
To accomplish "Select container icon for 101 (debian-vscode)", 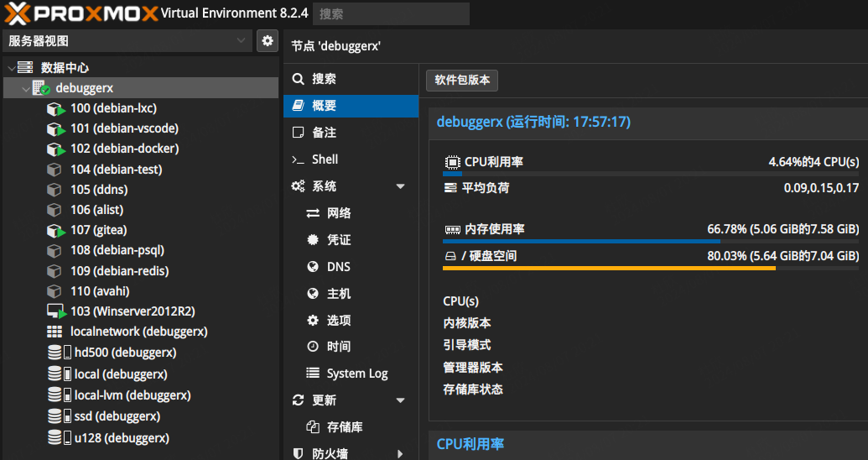I will pos(55,128).
